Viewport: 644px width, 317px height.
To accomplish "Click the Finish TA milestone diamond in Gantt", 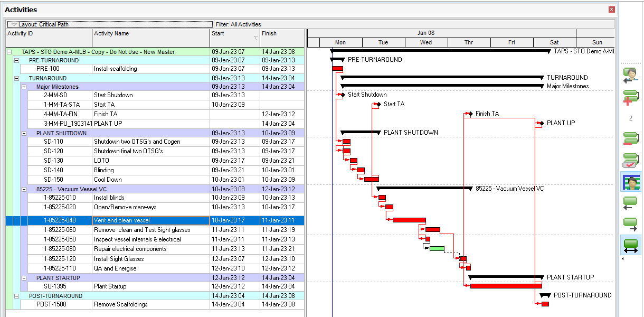I will pyautogui.click(x=470, y=114).
